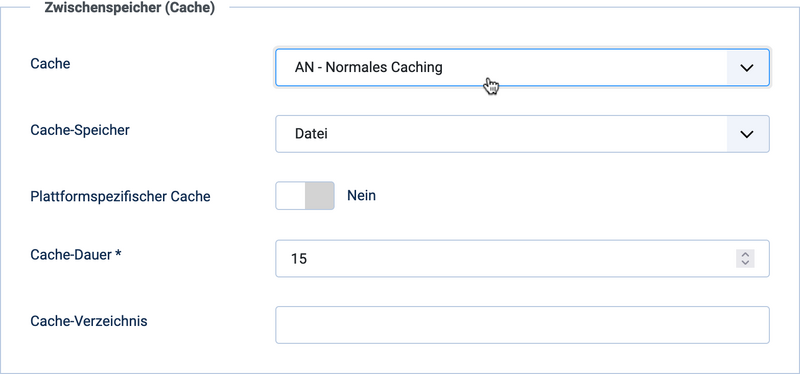Open the Cache dropdown chevron arrow
This screenshot has height=374, width=800.
(747, 67)
